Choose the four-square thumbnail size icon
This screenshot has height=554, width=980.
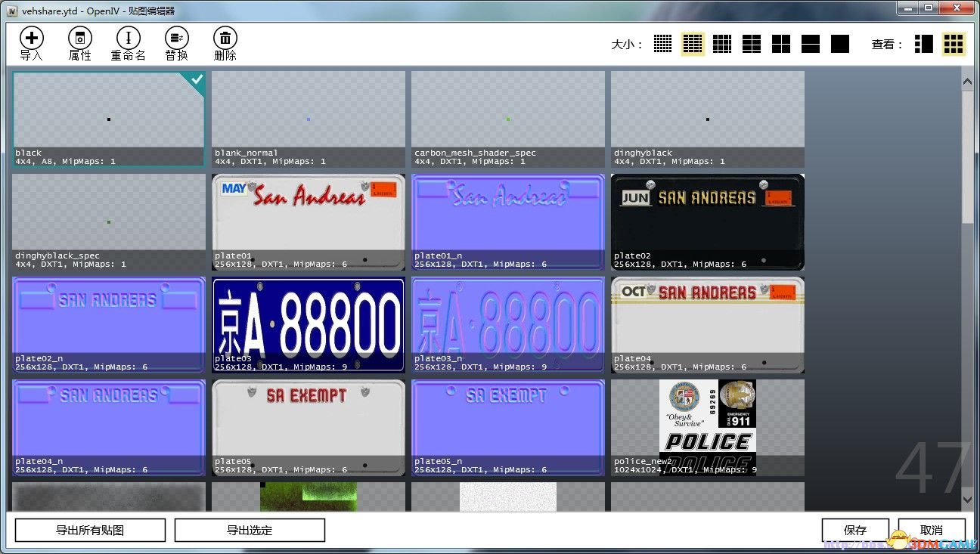pyautogui.click(x=781, y=44)
